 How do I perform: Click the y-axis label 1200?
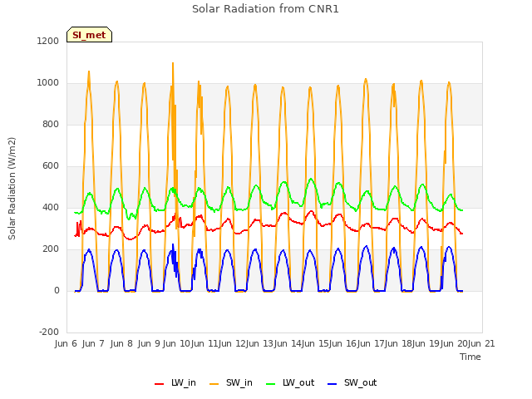point(48,41)
